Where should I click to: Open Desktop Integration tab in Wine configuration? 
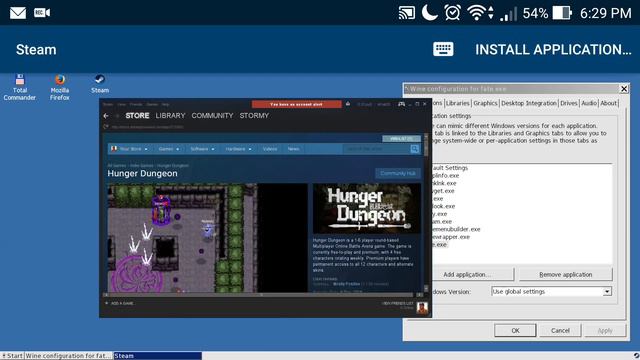(x=529, y=103)
